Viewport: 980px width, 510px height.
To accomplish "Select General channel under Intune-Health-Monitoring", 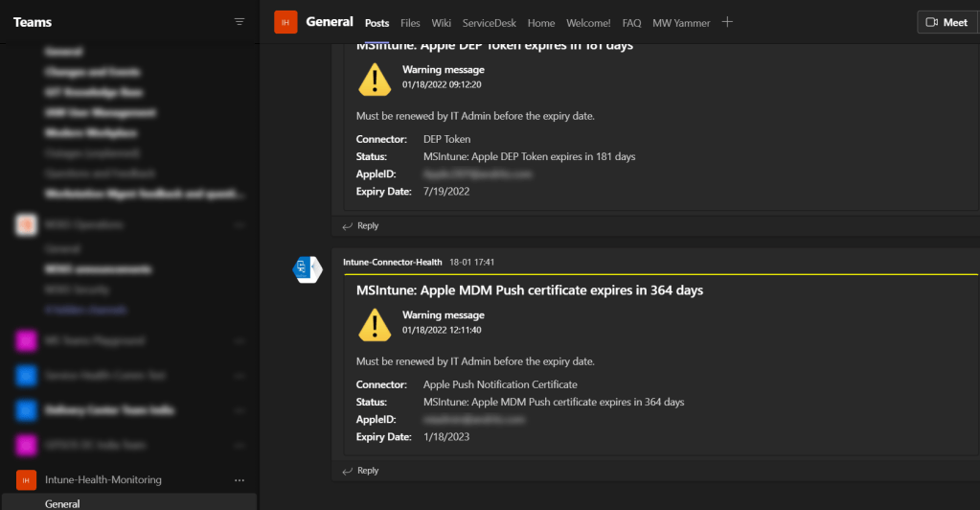I will pos(62,503).
